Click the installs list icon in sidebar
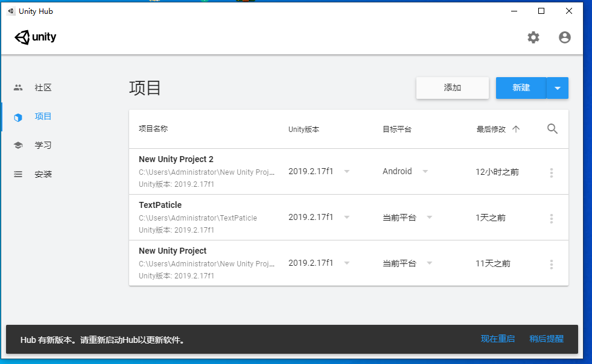The image size is (592, 364). (18, 174)
